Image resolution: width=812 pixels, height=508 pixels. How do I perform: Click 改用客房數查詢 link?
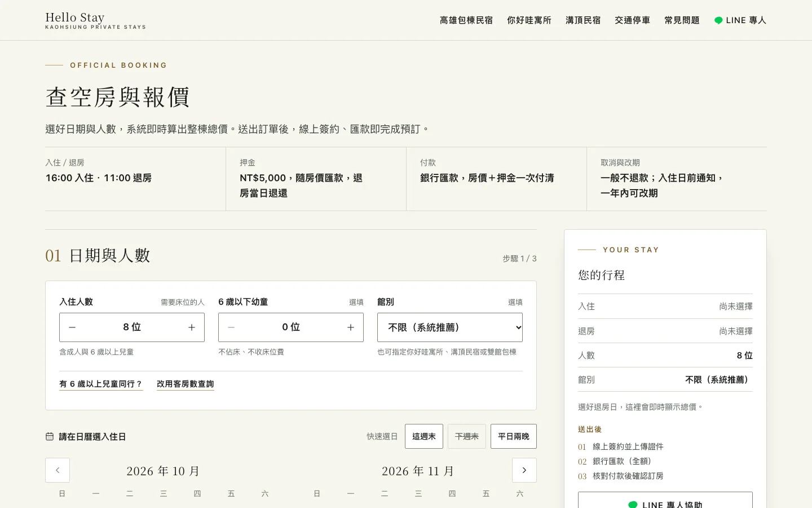point(186,384)
